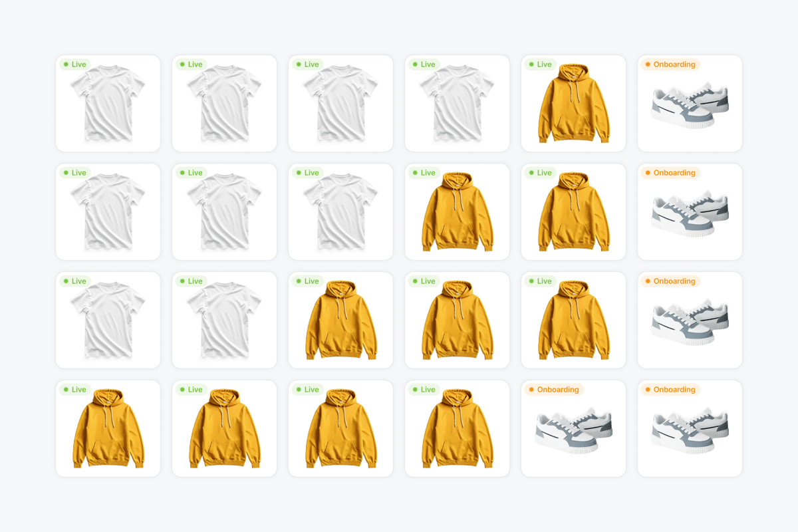Click the Live badge on the second-row first t-shirt
798x532 pixels.
(74, 173)
